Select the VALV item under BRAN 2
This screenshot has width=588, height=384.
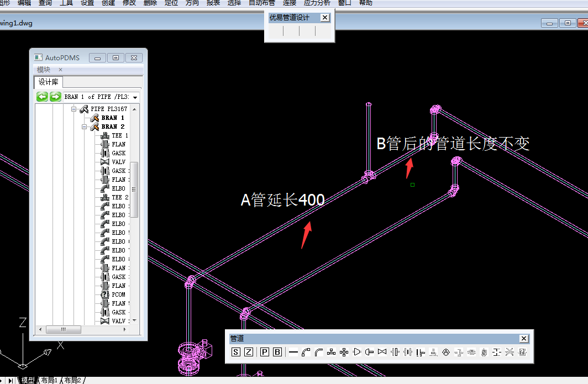pyautogui.click(x=118, y=162)
